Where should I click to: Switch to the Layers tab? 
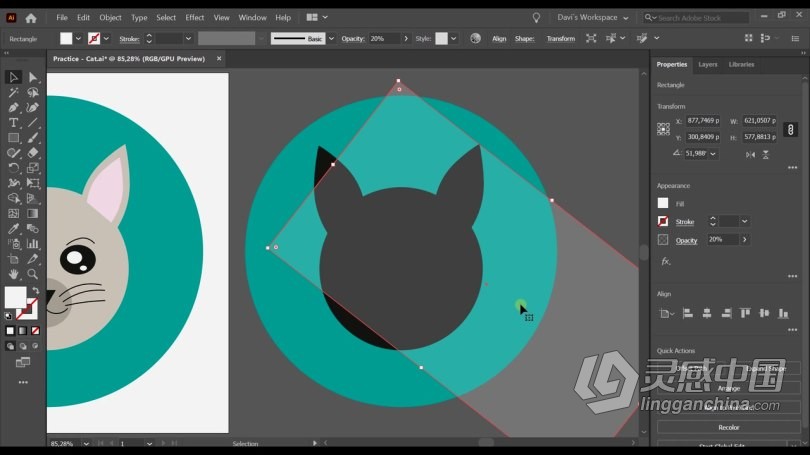point(707,65)
